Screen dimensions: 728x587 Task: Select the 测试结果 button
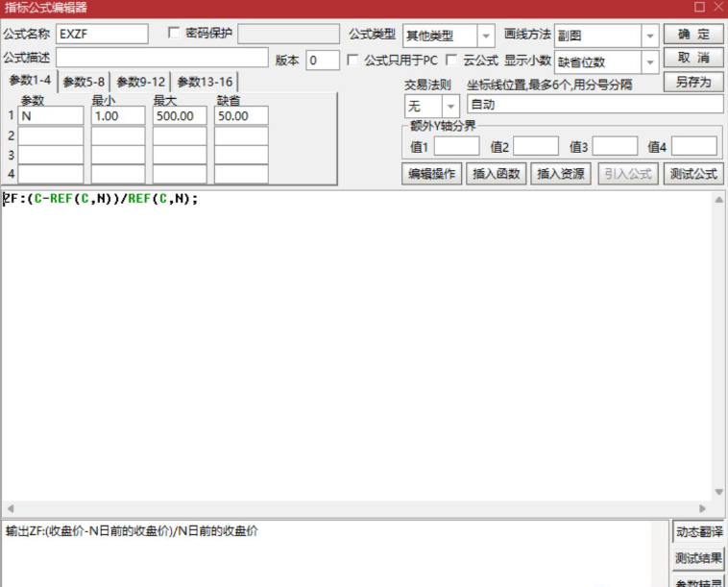[698, 558]
